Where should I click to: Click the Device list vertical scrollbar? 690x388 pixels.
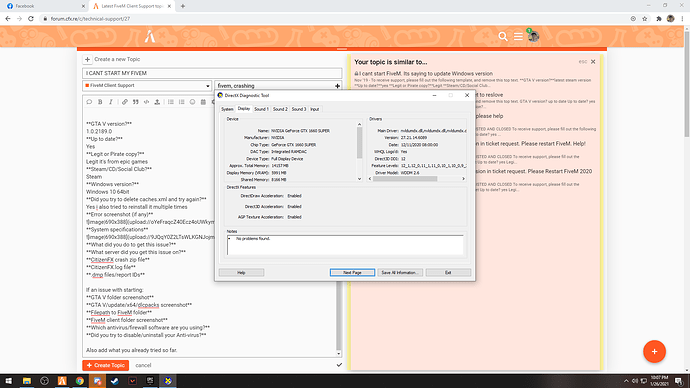coord(360,143)
